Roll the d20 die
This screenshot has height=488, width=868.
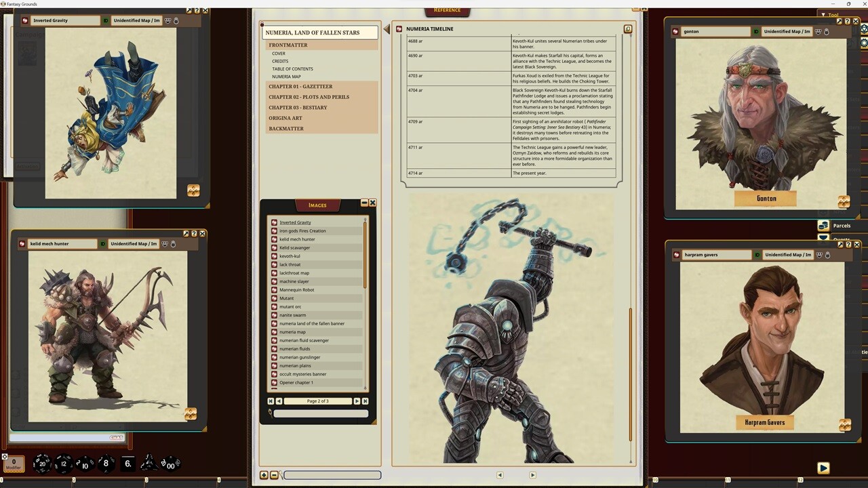[42, 464]
